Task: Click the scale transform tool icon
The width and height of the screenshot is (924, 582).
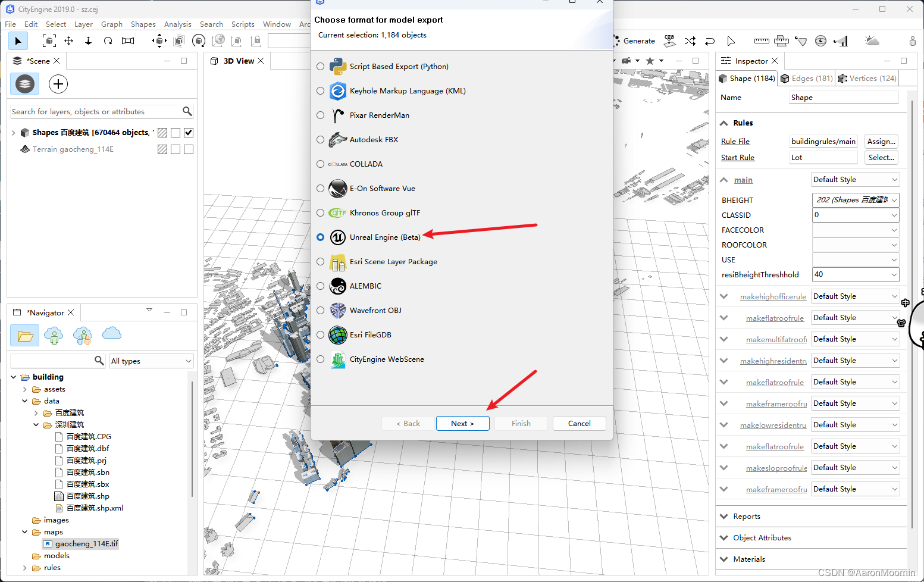Action: pos(128,41)
